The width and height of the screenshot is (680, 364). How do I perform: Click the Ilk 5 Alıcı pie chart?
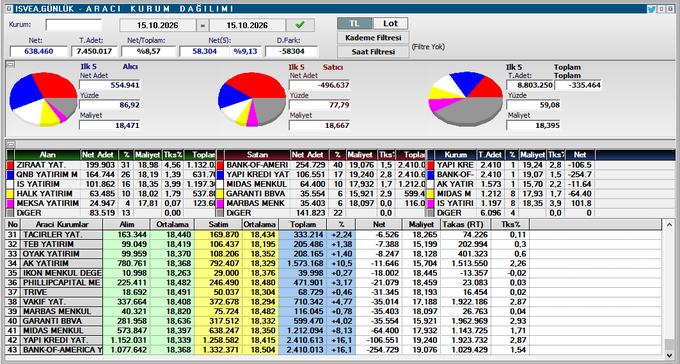[x=43, y=99]
